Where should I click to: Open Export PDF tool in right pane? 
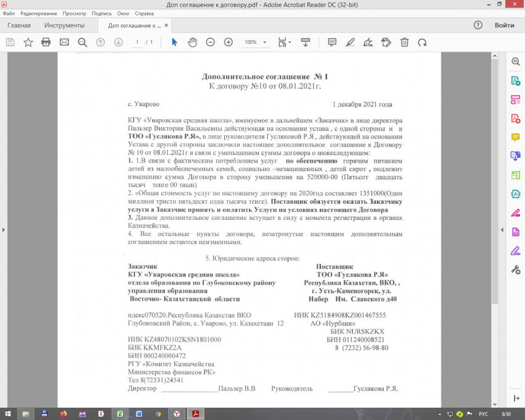point(515,81)
